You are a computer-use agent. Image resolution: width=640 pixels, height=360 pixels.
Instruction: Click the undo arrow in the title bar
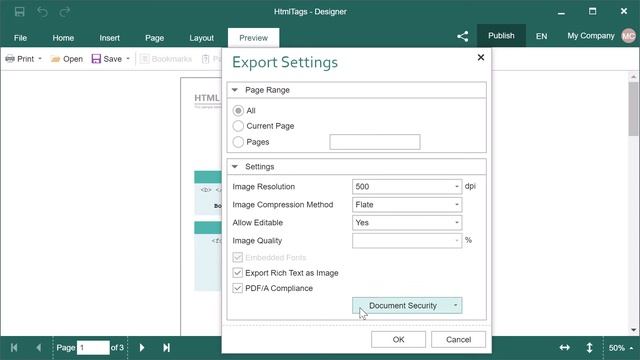42,11
